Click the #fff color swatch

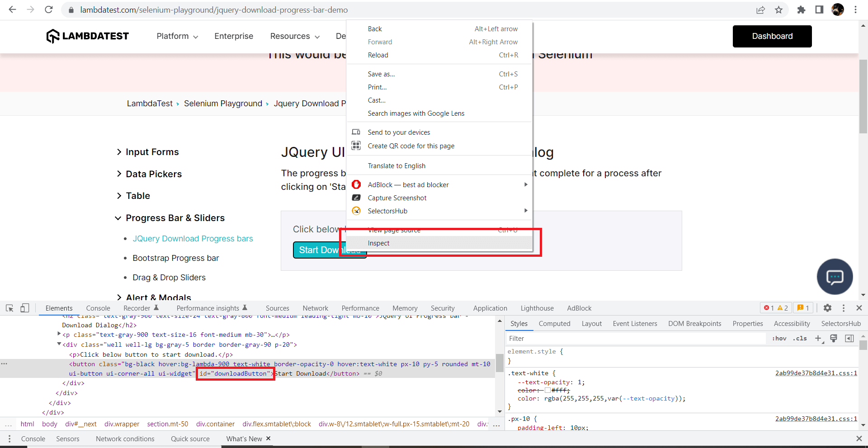(547, 390)
